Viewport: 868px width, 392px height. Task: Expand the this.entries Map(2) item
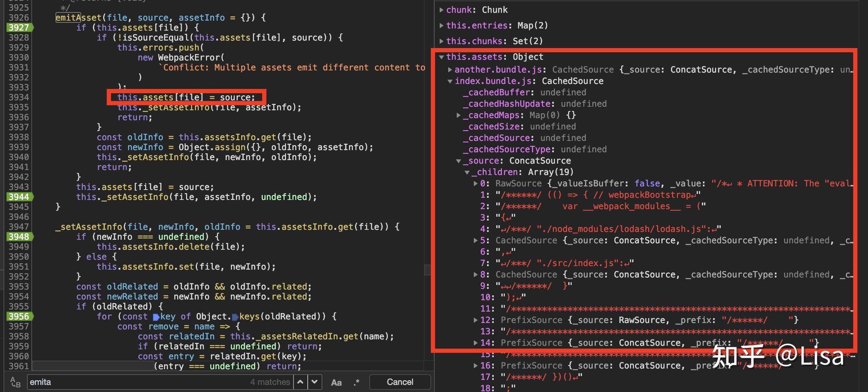coord(441,26)
